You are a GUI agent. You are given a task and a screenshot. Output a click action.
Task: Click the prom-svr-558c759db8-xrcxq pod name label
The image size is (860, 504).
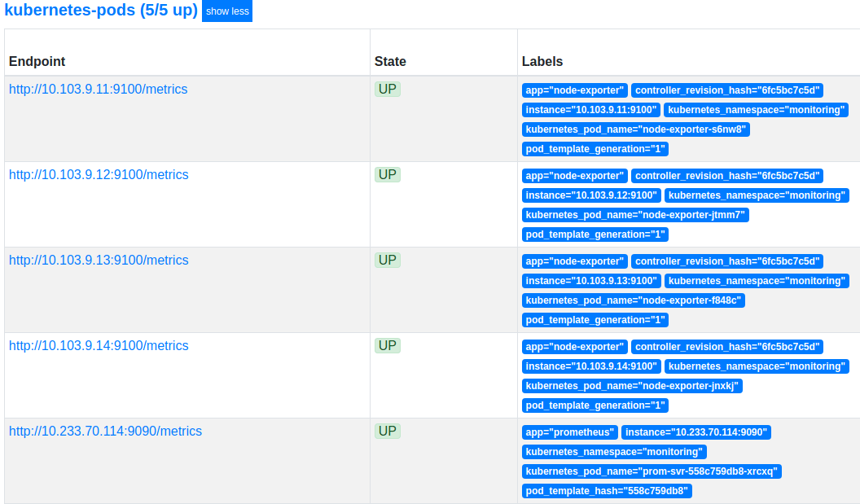(x=652, y=471)
